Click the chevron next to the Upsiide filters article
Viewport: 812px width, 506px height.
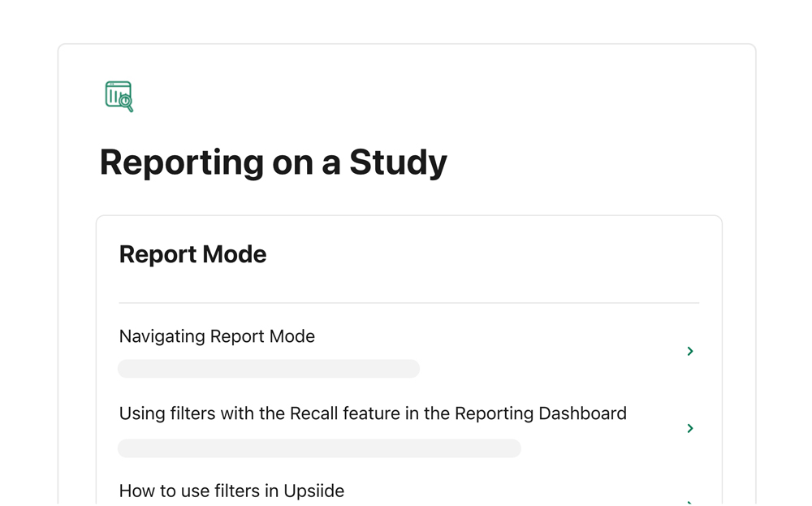point(690,502)
